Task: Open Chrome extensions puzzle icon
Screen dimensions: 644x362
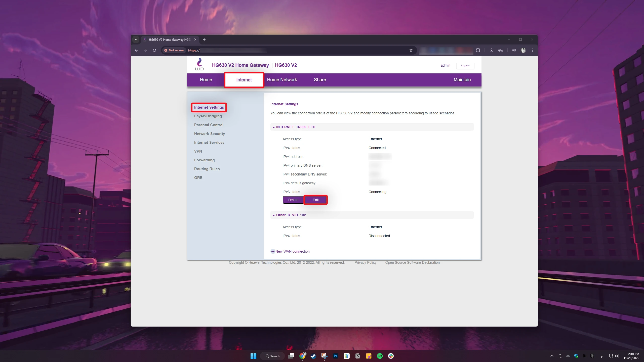Action: pyautogui.click(x=478, y=50)
